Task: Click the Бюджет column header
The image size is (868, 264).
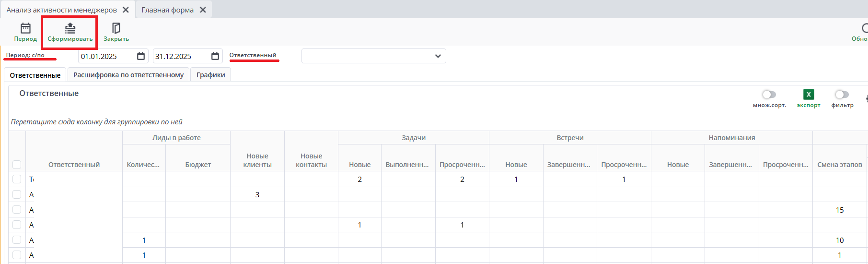Action: (198, 165)
